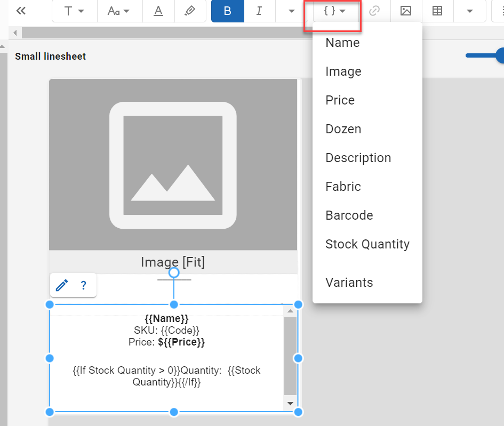
Task: Click the If Stock Quantity conditional text
Action: (x=166, y=376)
